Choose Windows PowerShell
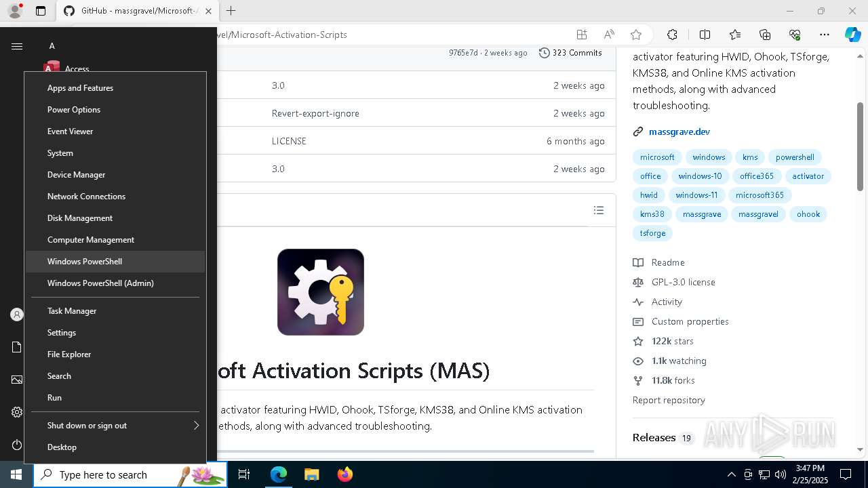Screen dimensions: 868x488 115,262
